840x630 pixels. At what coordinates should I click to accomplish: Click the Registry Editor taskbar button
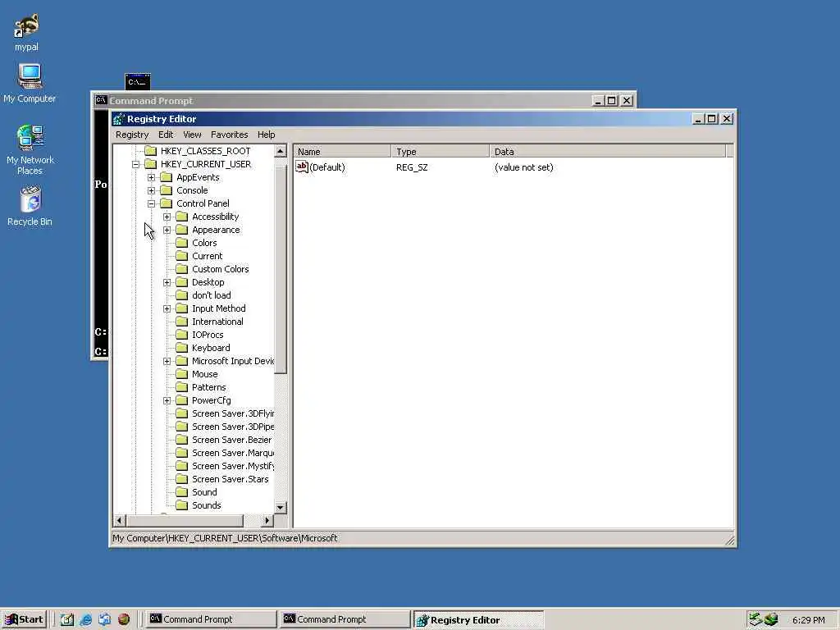[x=478, y=619]
